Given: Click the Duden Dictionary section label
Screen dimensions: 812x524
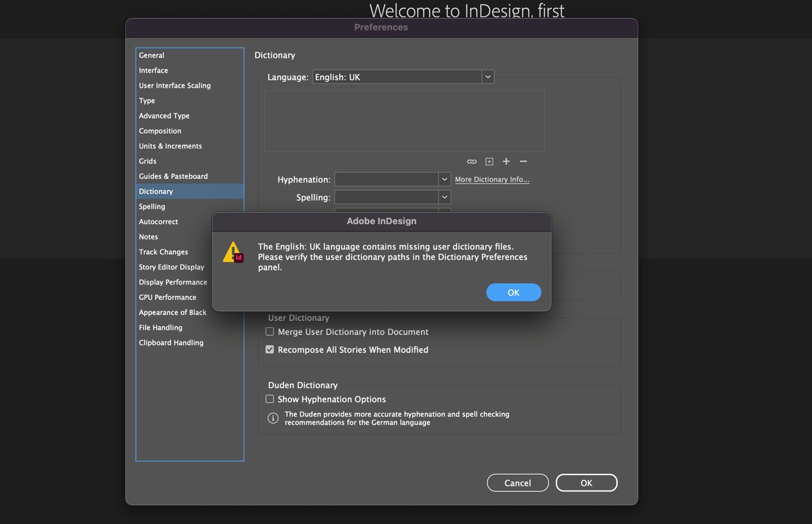Looking at the screenshot, I should coord(303,385).
